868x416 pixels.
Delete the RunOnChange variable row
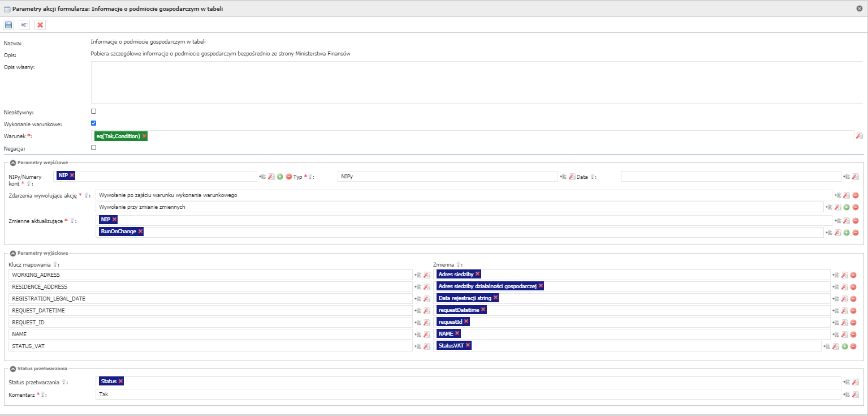[855, 232]
